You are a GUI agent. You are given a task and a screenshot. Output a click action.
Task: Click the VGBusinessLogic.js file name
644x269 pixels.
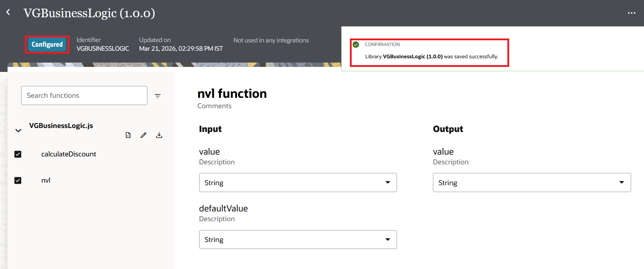[61, 126]
